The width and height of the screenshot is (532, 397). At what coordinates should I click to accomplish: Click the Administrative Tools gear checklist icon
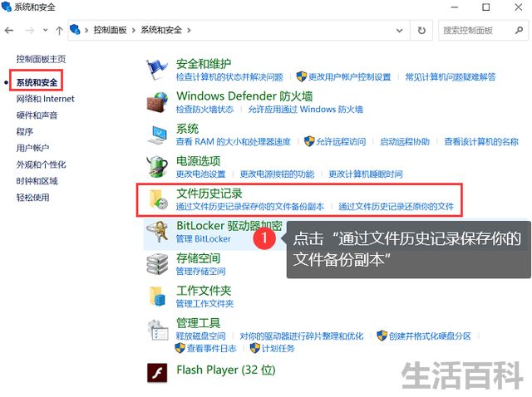pyautogui.click(x=158, y=330)
